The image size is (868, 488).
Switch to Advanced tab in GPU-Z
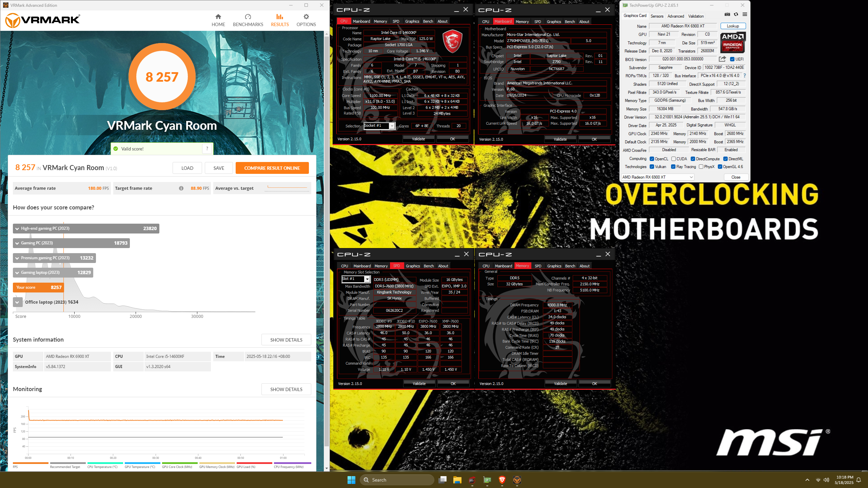[x=675, y=16]
